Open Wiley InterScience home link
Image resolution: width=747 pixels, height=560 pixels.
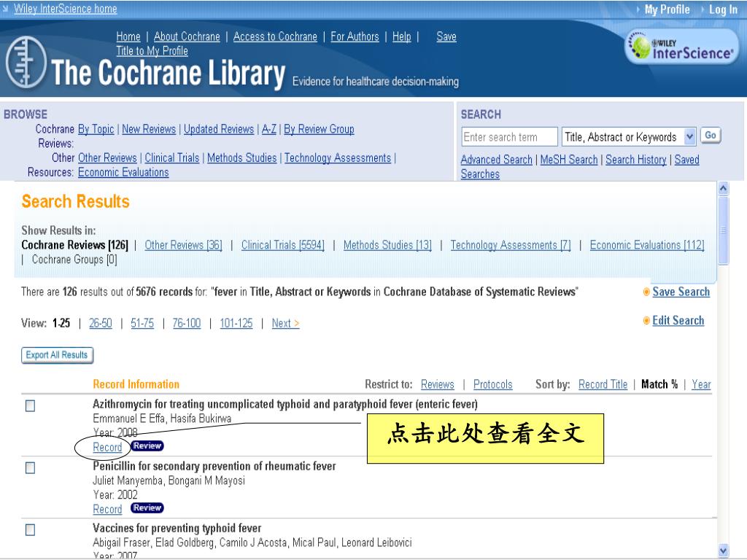65,9
